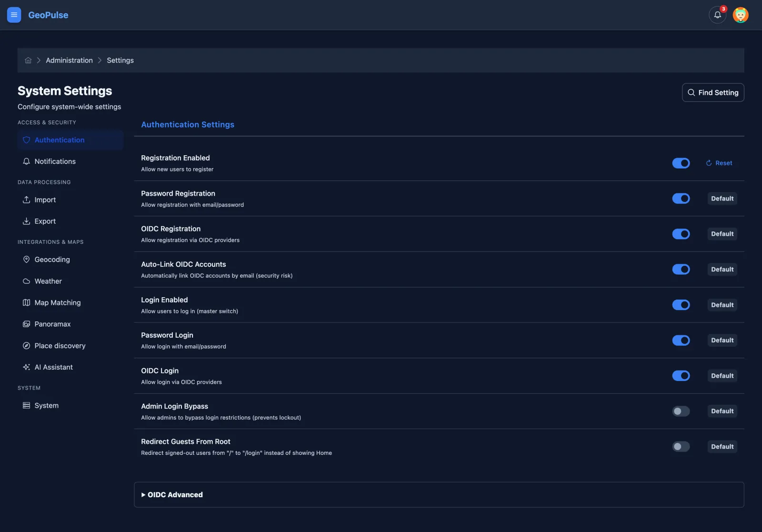Click the Notifications bell icon in sidebar
Image resolution: width=762 pixels, height=532 pixels.
(x=27, y=161)
